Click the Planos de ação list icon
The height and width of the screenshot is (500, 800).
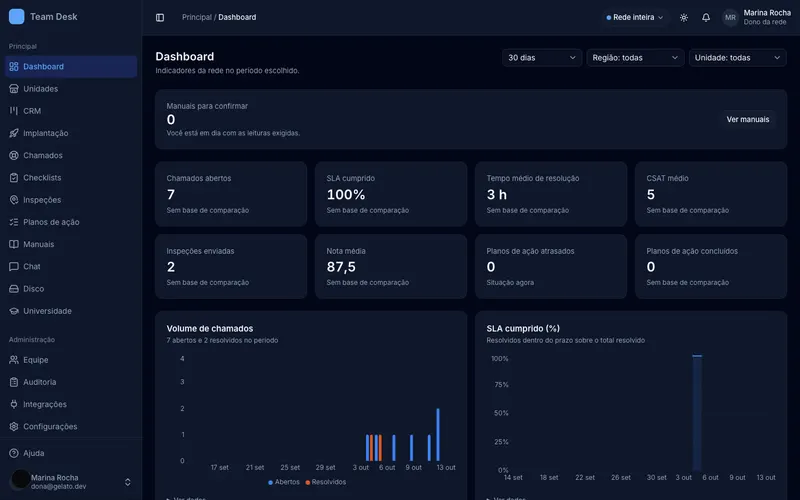tap(14, 222)
